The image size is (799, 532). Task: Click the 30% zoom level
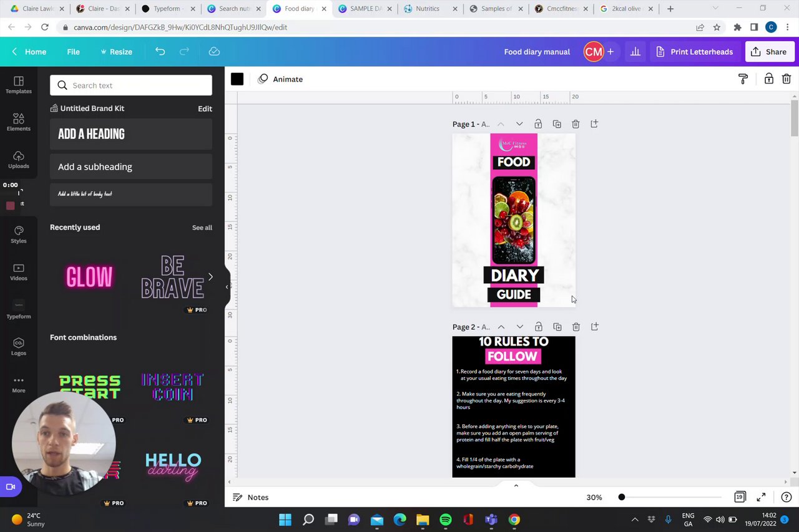point(594,497)
